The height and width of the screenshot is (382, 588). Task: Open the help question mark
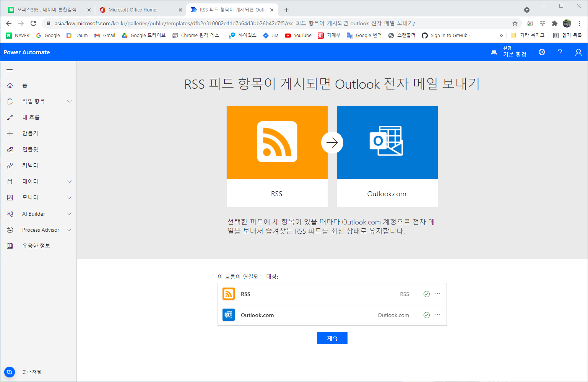click(x=560, y=52)
